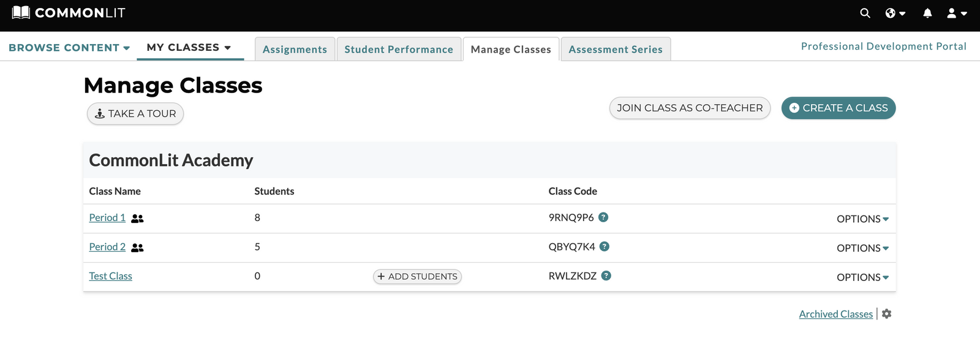Open search with the magnifier icon

[x=865, y=13]
